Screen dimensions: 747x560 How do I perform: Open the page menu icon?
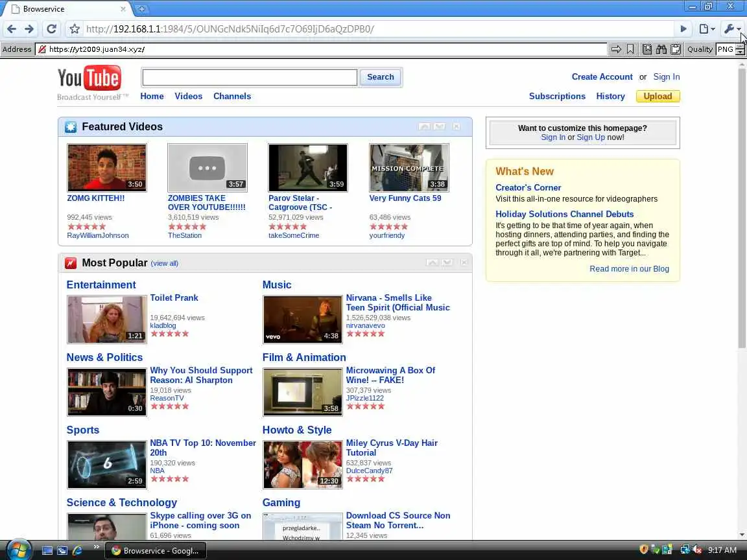click(707, 29)
